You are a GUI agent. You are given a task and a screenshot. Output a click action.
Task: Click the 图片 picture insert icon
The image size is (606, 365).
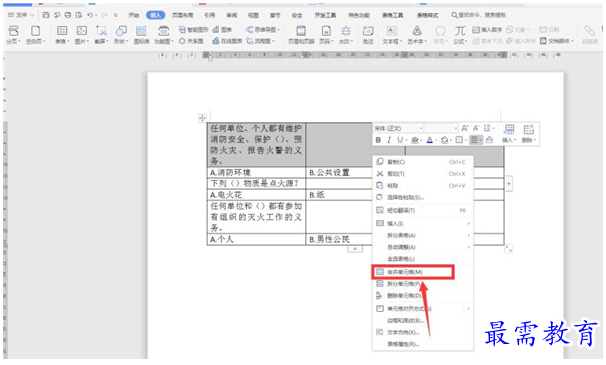click(x=82, y=34)
